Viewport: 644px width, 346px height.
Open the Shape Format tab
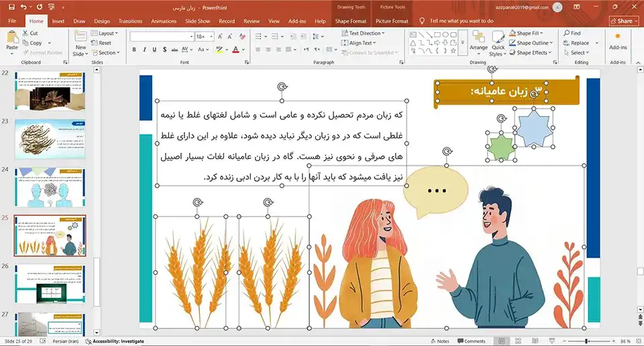tap(350, 21)
